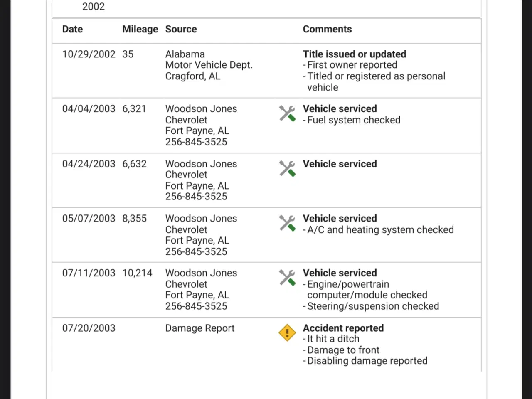Click the yellow accident warning icon

(x=287, y=333)
